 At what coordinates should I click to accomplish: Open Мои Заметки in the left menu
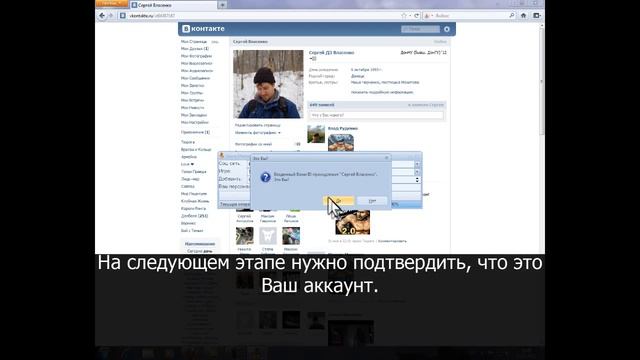[x=193, y=85]
